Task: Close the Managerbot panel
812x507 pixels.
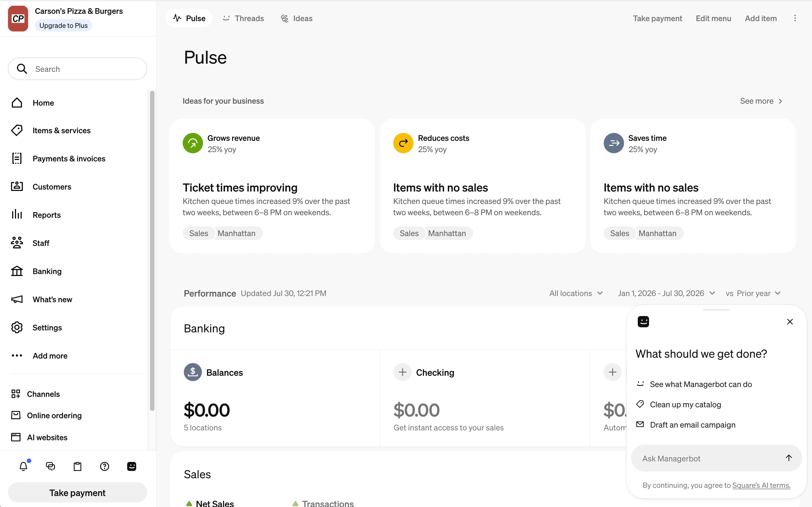Action: pos(790,322)
